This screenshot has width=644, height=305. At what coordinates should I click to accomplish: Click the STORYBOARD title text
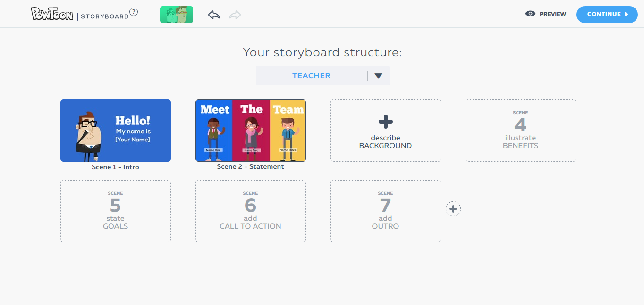tap(104, 16)
